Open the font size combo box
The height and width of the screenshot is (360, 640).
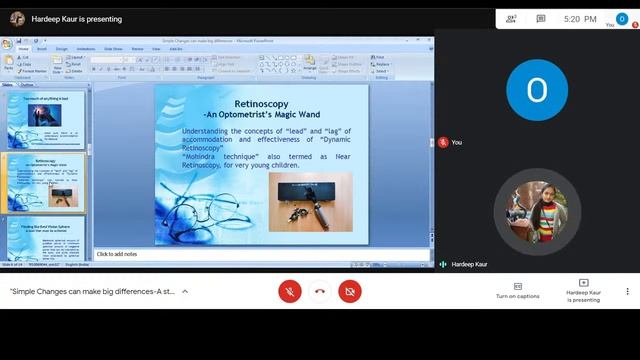coord(129,60)
